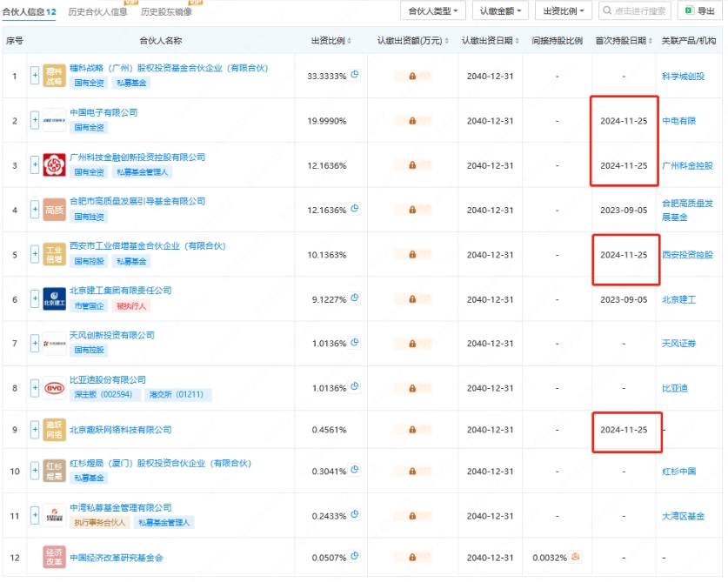Open the 北京建工集团有限责任公司 link

[x=121, y=291]
